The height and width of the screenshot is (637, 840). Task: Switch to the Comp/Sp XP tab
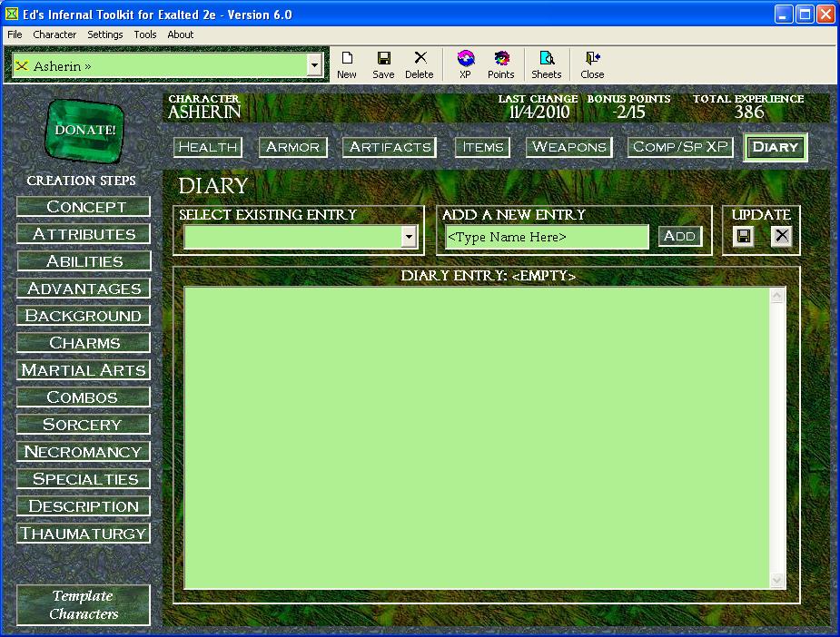(x=680, y=147)
